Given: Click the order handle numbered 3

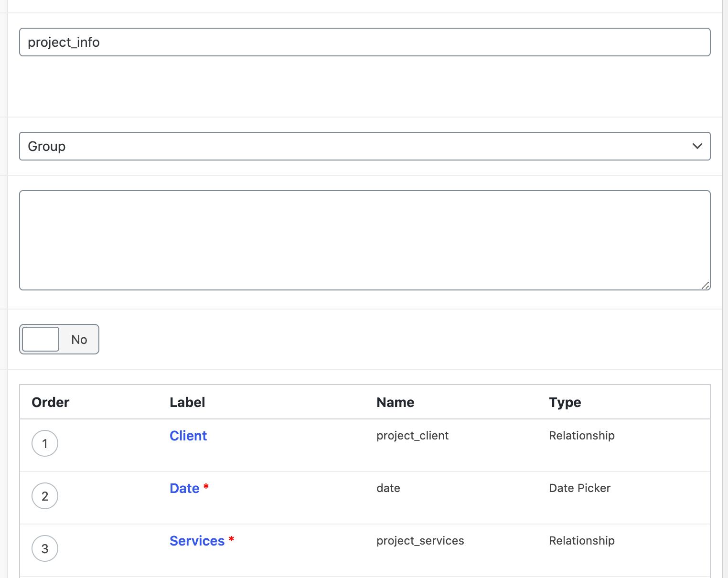Looking at the screenshot, I should [45, 548].
